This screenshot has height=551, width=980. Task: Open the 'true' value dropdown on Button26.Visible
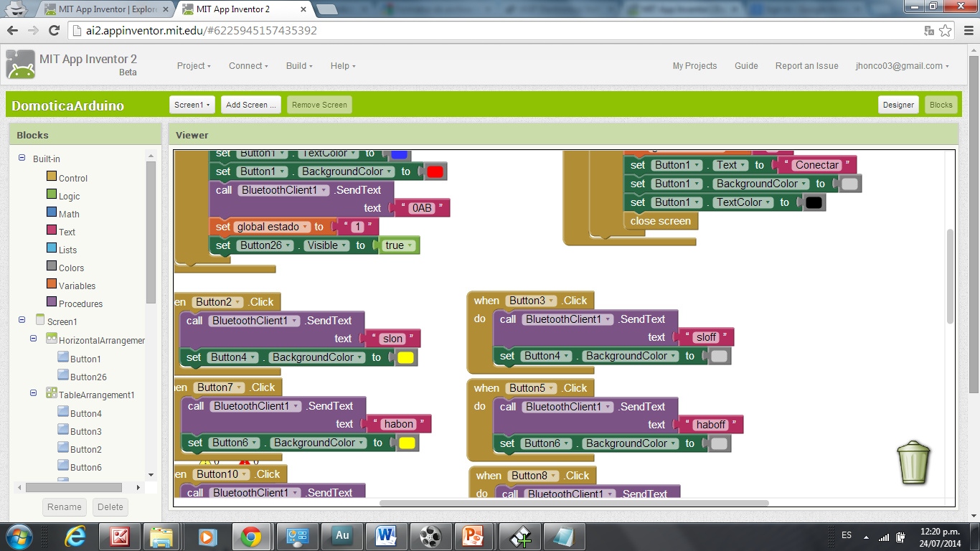click(400, 245)
